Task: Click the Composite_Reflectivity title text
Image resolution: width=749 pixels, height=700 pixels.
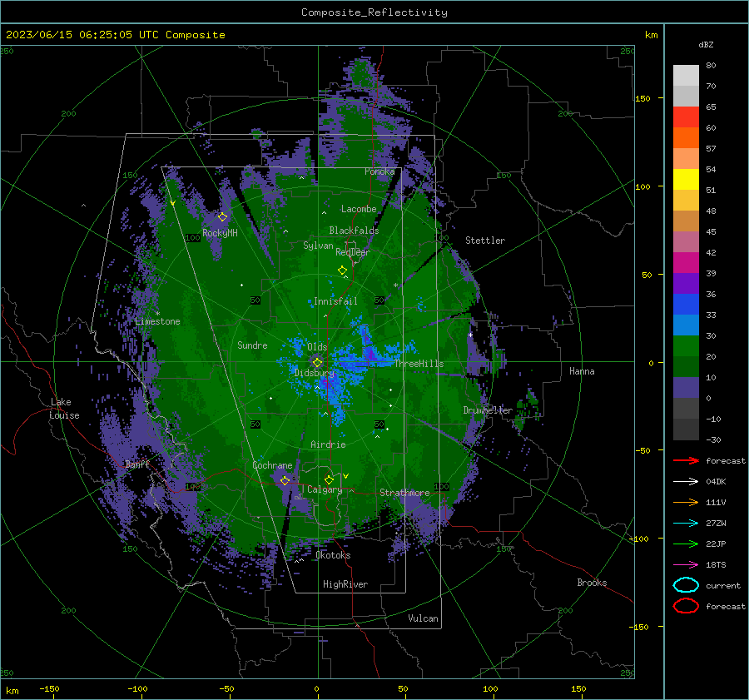Action: click(374, 12)
